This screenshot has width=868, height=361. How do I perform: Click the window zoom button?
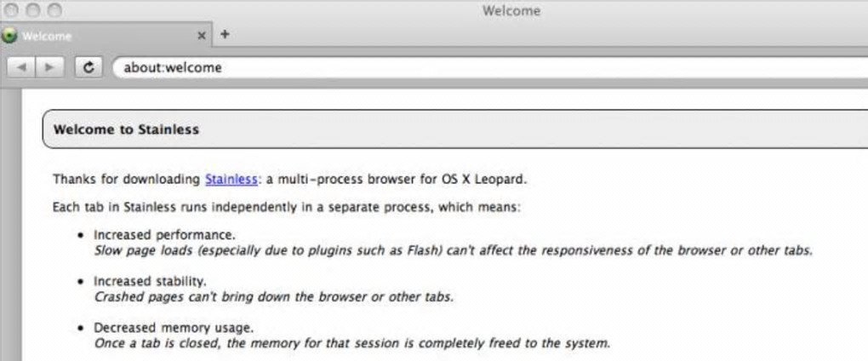point(54,11)
